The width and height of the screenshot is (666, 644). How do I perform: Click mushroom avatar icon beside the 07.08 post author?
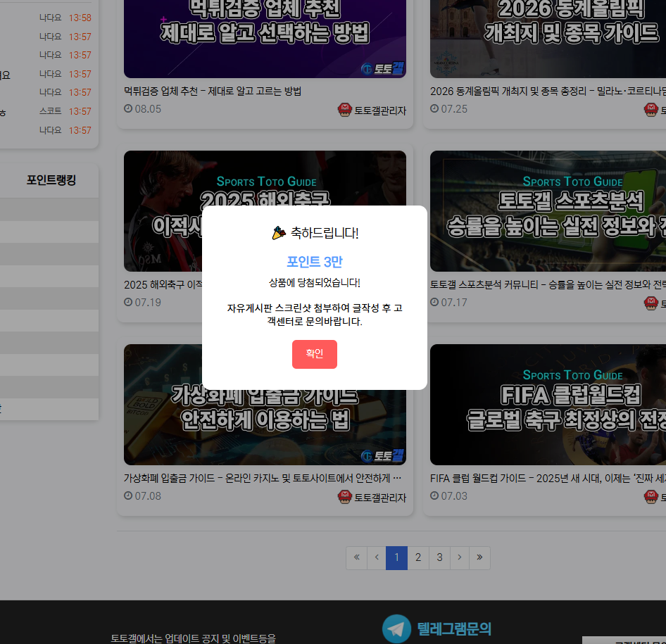344,497
